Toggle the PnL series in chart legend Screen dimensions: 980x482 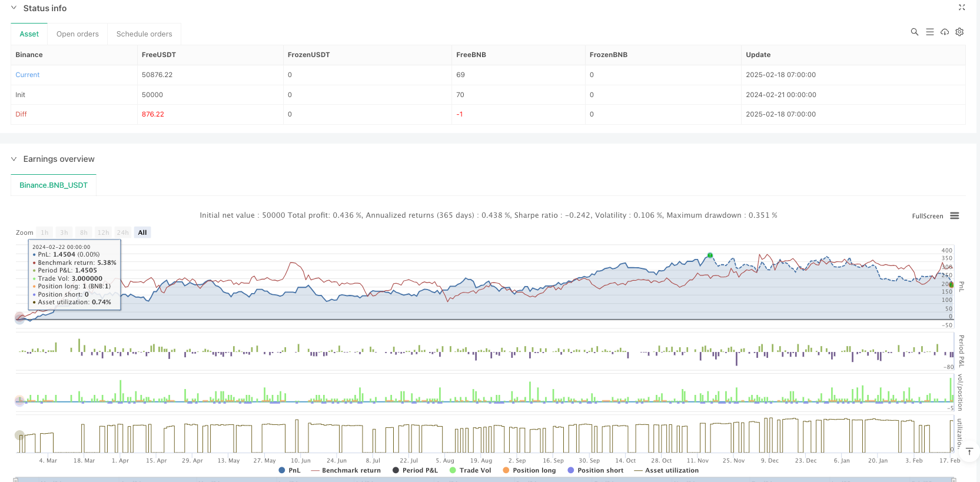290,470
